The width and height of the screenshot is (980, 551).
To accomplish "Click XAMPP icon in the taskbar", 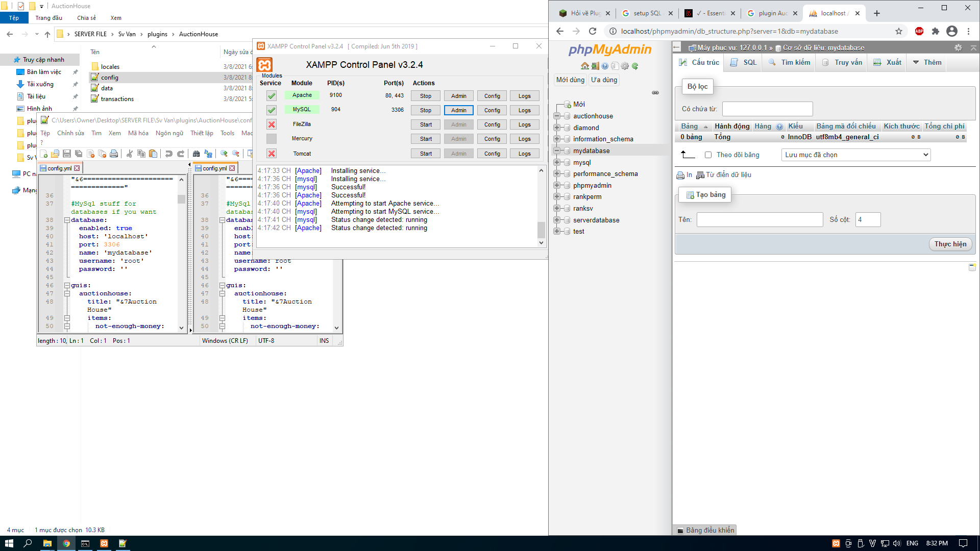I will [104, 543].
